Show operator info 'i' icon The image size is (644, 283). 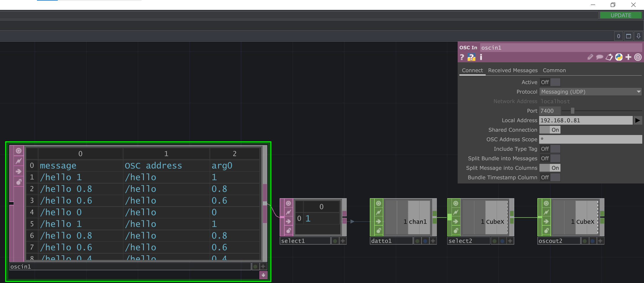[x=481, y=57]
